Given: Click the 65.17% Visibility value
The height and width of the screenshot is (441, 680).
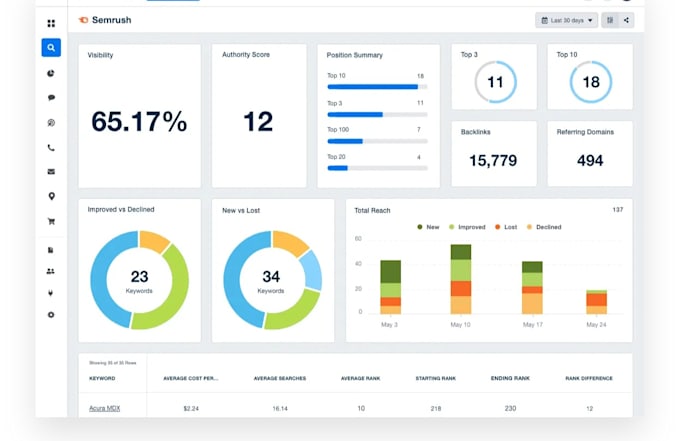Looking at the screenshot, I should (x=139, y=121).
